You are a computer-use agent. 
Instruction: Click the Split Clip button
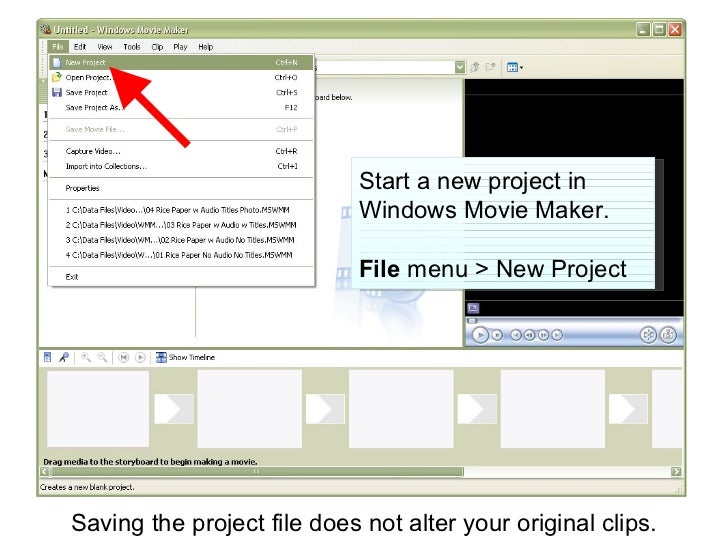coord(648,335)
